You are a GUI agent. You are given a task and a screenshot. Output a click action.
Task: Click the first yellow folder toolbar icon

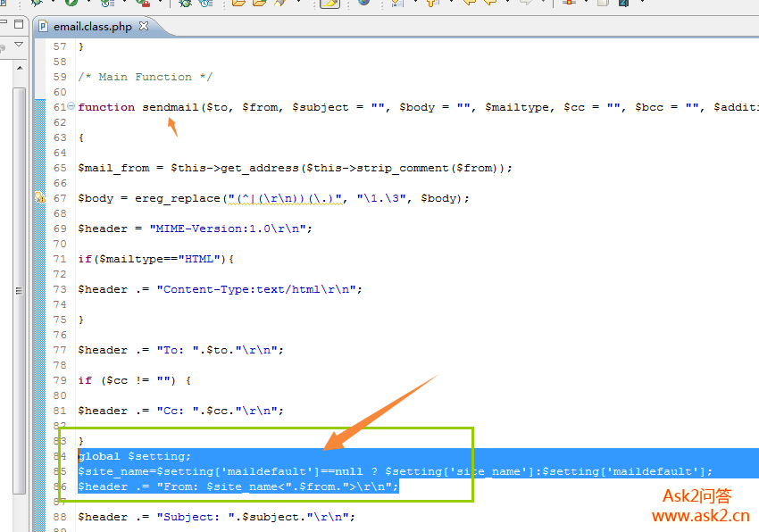click(x=238, y=3)
